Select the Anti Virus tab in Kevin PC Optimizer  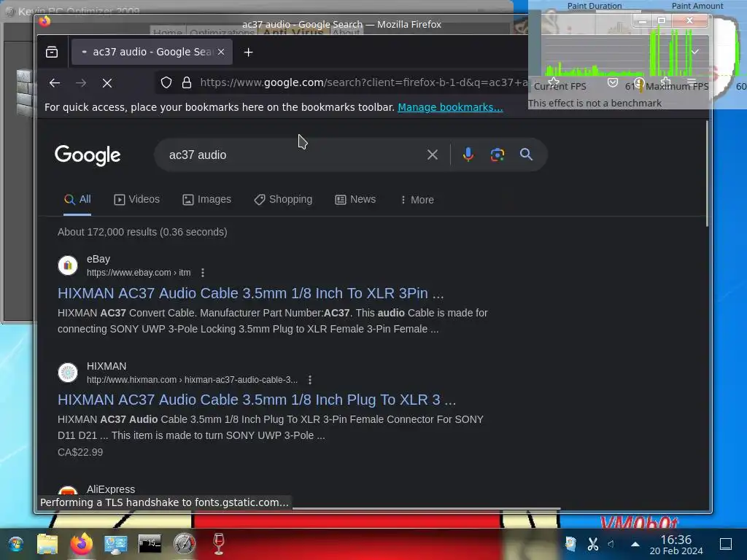[x=293, y=32]
